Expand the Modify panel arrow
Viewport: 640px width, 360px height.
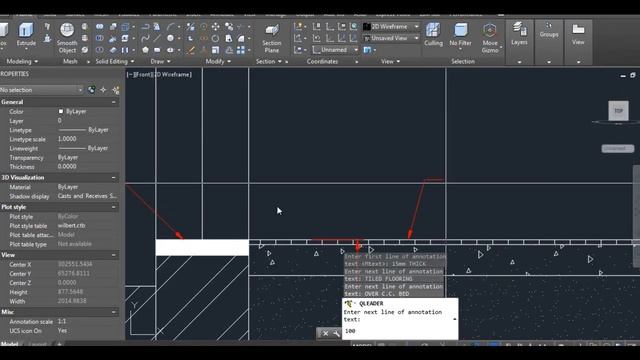[x=229, y=62]
